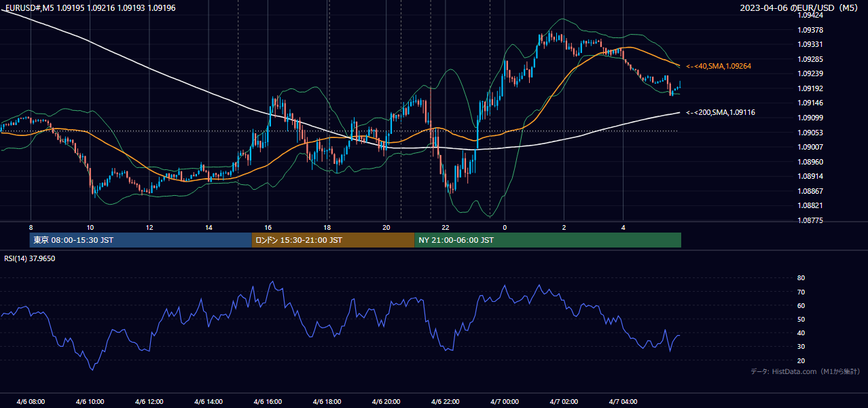The width and height of the screenshot is (868, 408).
Task: Click price axis value 1.09285
Action: pos(810,59)
